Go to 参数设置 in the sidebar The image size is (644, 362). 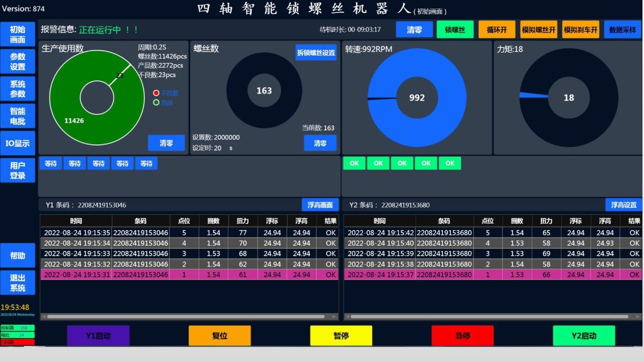point(18,62)
